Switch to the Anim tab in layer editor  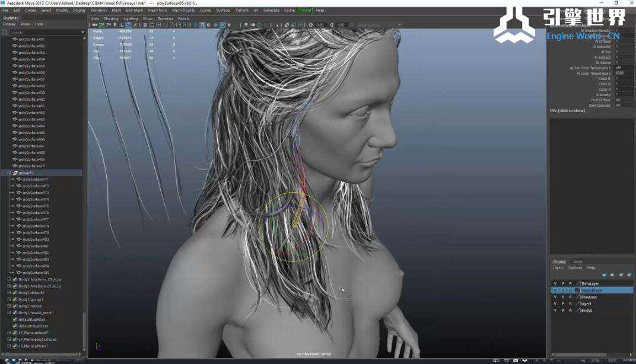coord(577,261)
